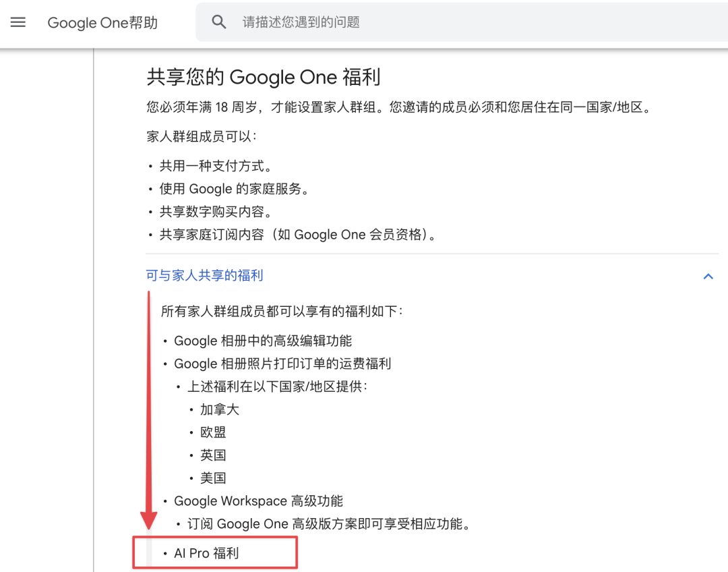Click the search field placeholder text

point(301,22)
